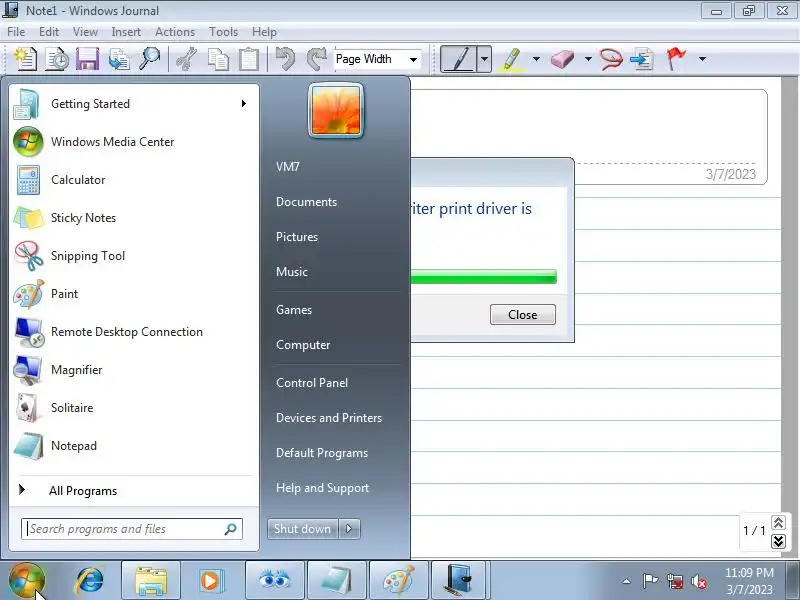Redo the last action
Viewport: 800px width, 600px height.
point(316,59)
